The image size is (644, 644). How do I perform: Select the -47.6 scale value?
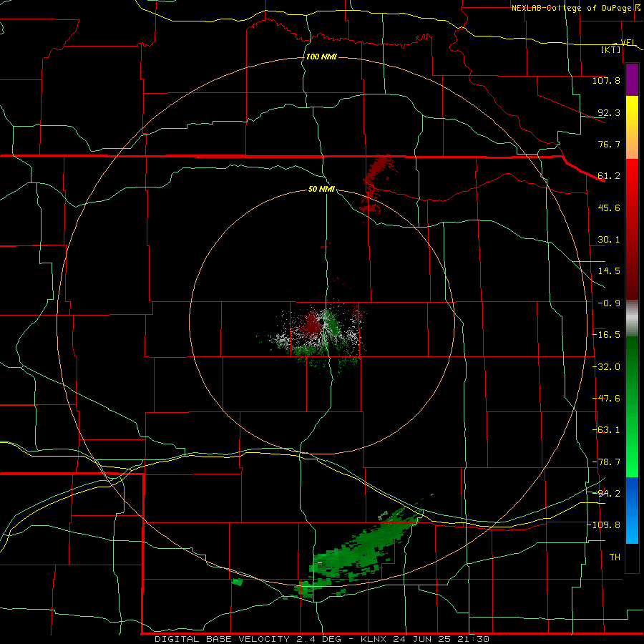606,399
